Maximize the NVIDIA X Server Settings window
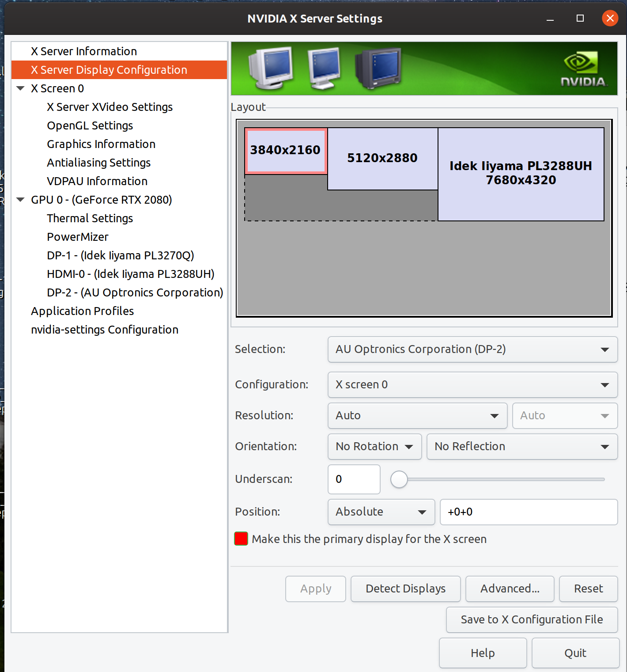Image resolution: width=627 pixels, height=672 pixels. pos(580,19)
